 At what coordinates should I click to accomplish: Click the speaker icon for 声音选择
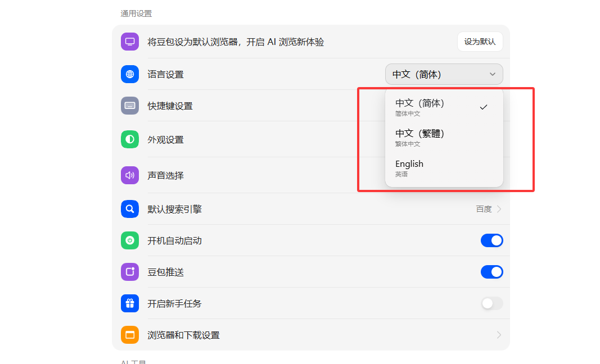coord(130,175)
